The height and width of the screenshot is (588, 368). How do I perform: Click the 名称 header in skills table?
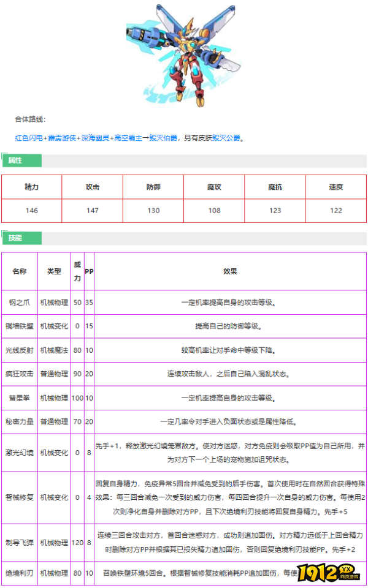click(20, 271)
